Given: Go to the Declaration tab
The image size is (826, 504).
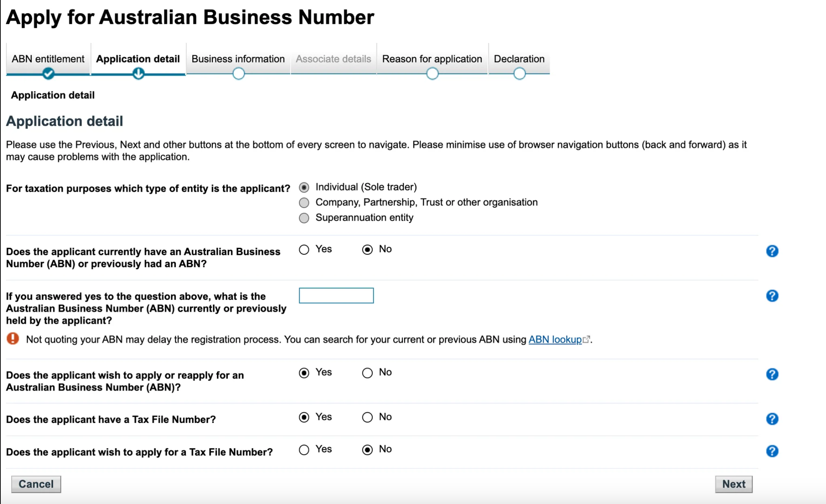Looking at the screenshot, I should click(519, 59).
